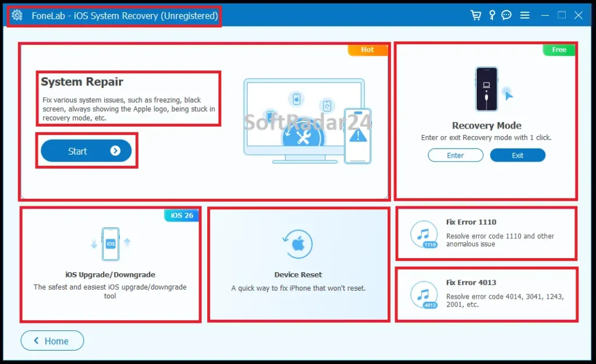Click the Fix Error 1110 music icon

(424, 234)
